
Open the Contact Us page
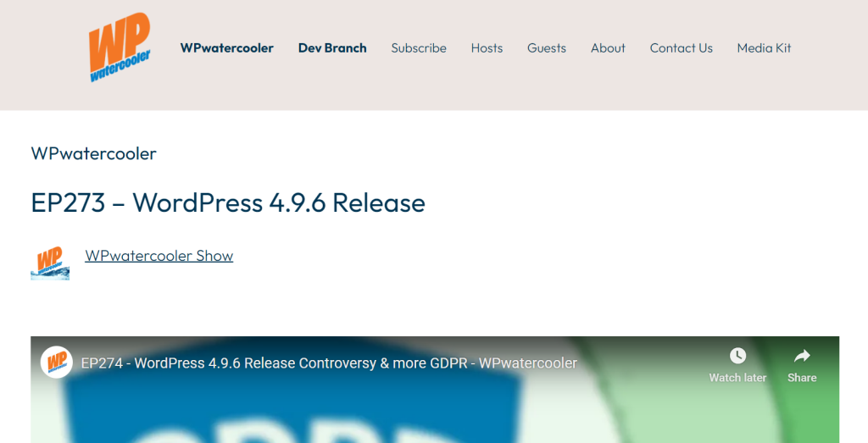point(681,48)
